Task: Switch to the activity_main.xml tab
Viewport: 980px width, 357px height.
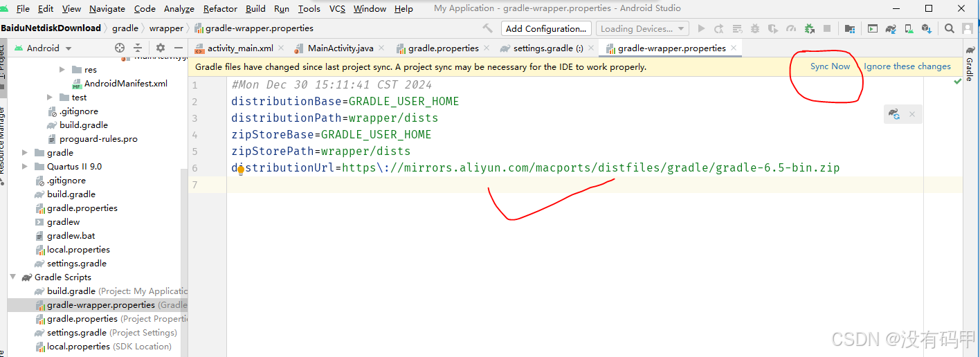Action: coord(240,48)
